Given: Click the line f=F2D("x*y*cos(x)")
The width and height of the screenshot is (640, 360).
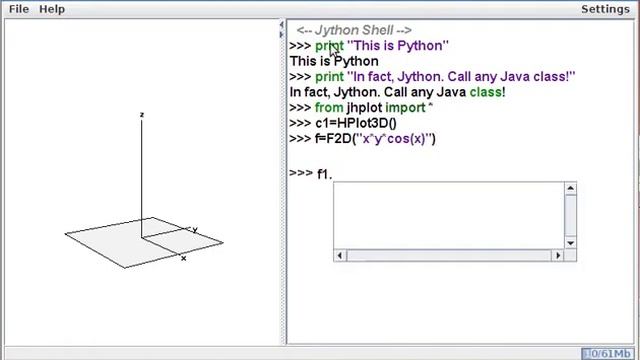Looking at the screenshot, I should tap(362, 139).
